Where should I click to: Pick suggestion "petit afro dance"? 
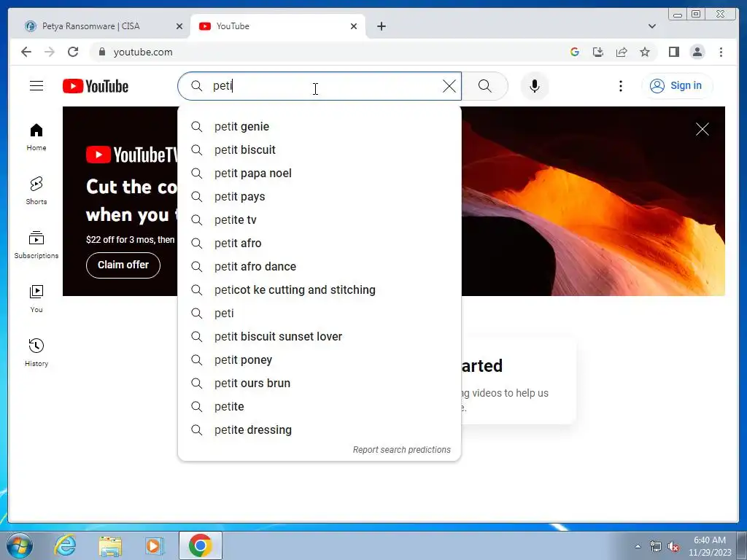[320, 267]
